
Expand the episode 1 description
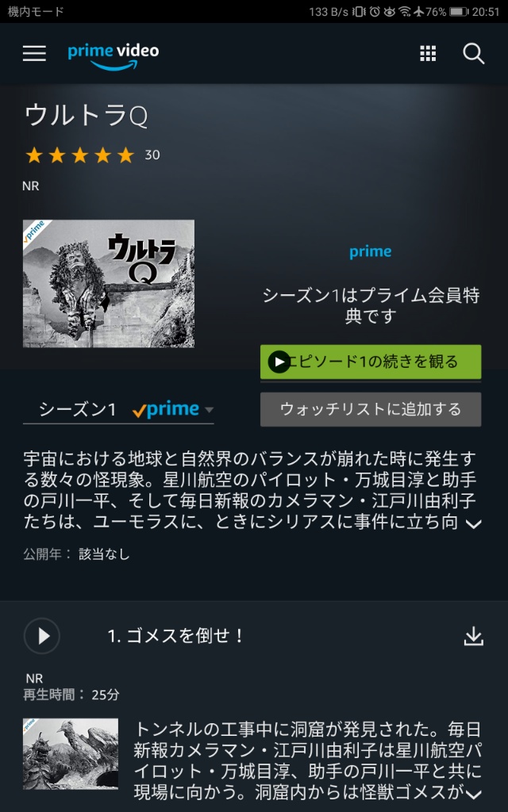(x=473, y=794)
